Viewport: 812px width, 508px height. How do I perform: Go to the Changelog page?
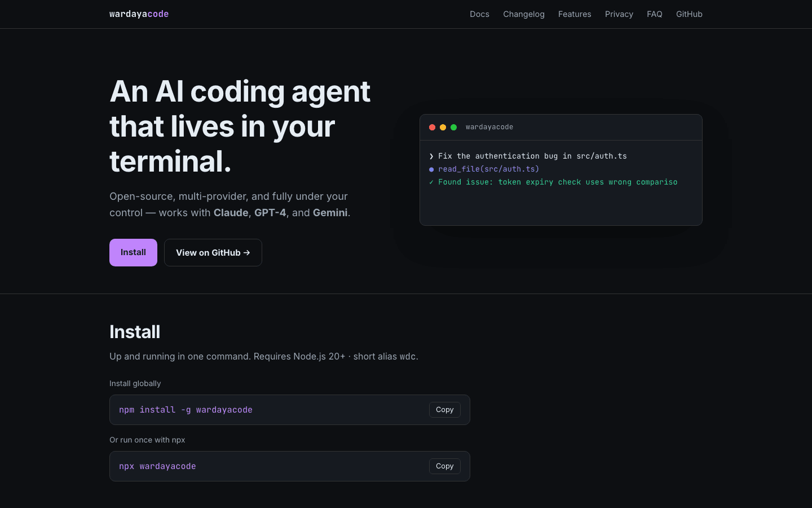(x=524, y=14)
